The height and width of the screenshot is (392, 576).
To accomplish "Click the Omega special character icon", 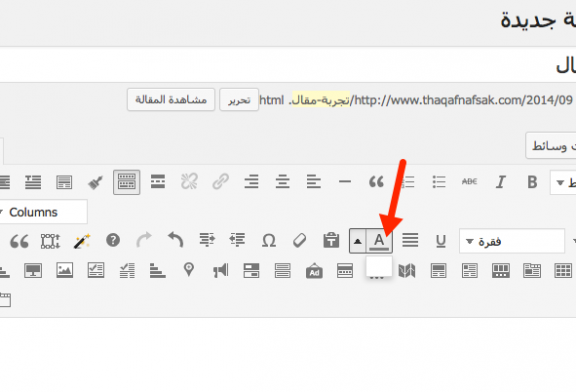I will tap(269, 241).
